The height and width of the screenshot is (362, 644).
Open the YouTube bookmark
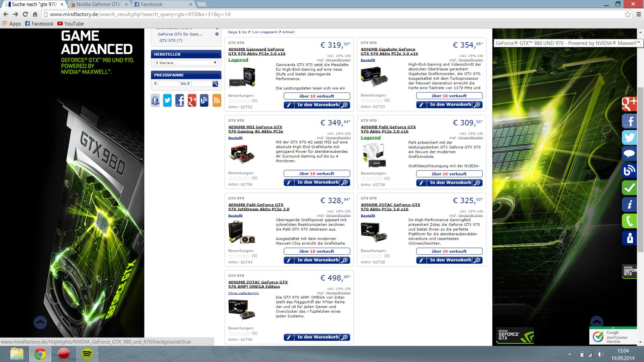coord(70,23)
